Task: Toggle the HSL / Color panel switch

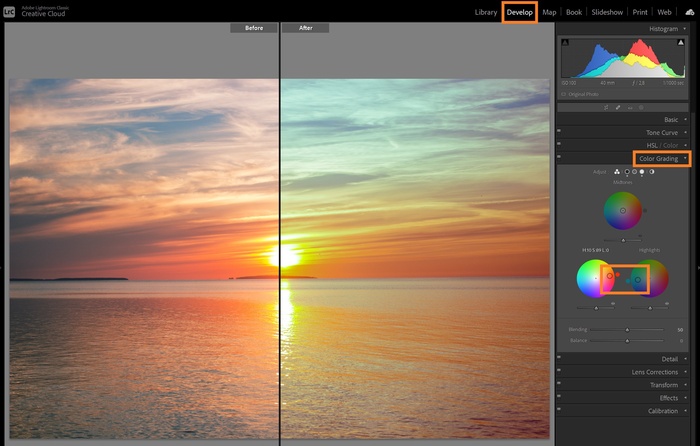Action: click(x=559, y=144)
